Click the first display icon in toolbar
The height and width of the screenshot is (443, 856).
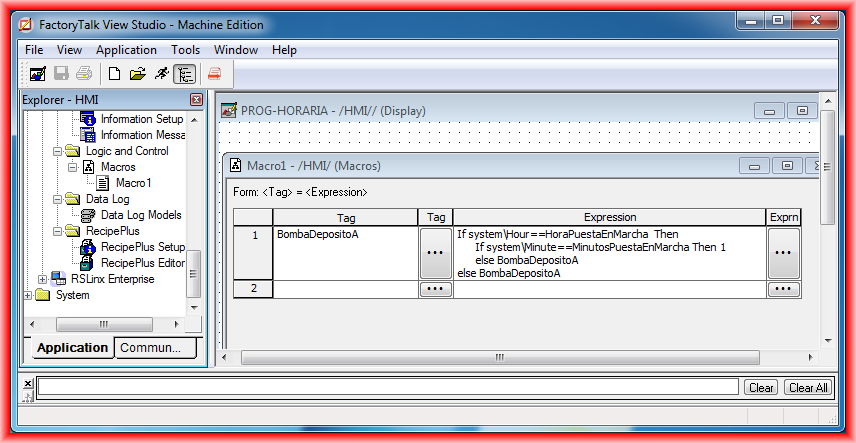click(38, 73)
